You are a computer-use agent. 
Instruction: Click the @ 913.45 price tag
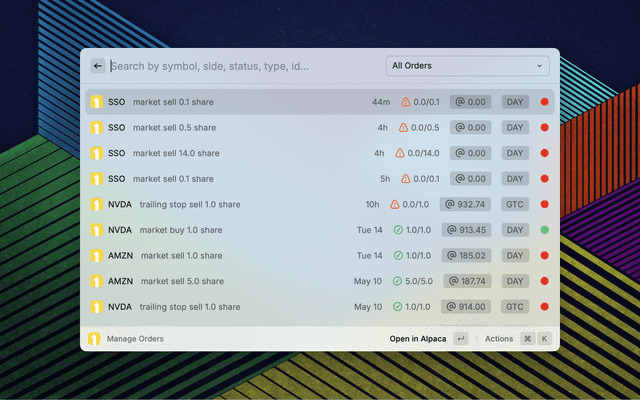point(465,230)
